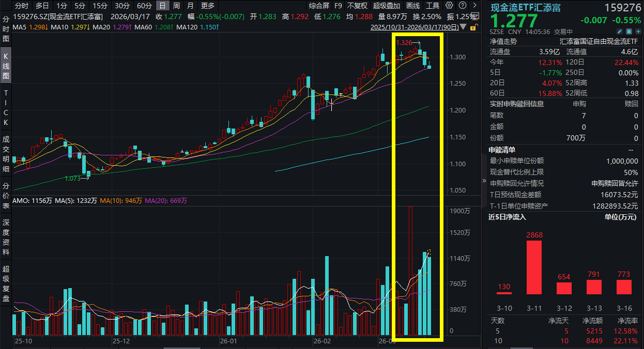Click the MA5 indicator label
Viewport: 644px width, 349px height.
click(22, 27)
